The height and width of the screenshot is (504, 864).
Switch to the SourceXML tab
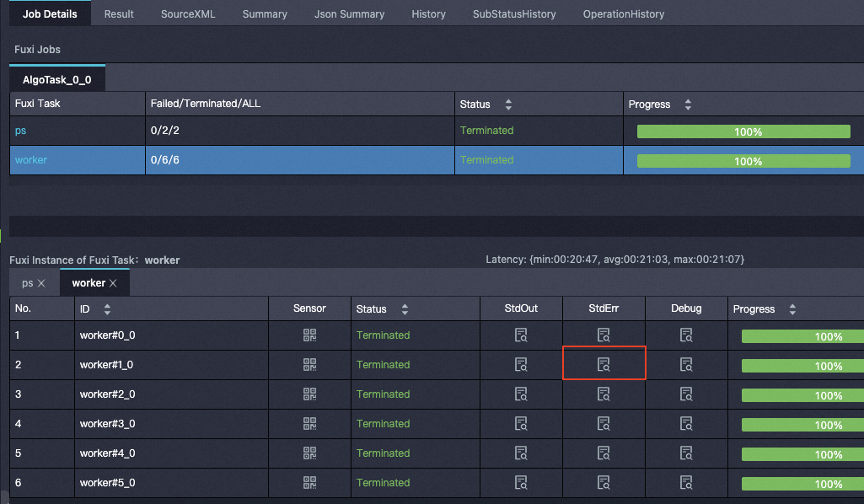188,14
